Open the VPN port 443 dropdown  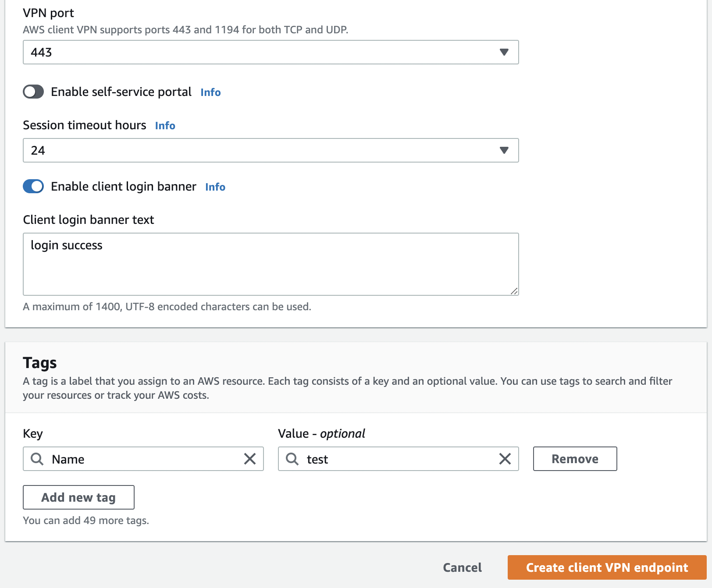(263, 52)
